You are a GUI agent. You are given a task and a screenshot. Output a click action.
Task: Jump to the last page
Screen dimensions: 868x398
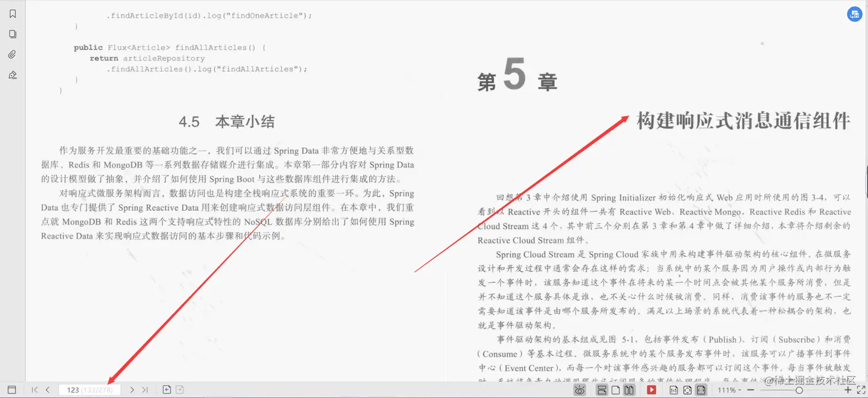click(x=145, y=389)
